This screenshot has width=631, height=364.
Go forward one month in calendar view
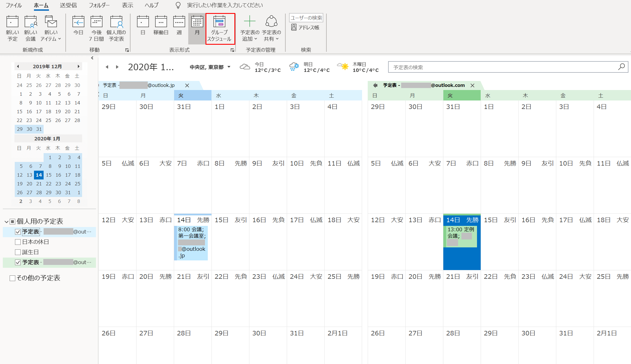(117, 67)
